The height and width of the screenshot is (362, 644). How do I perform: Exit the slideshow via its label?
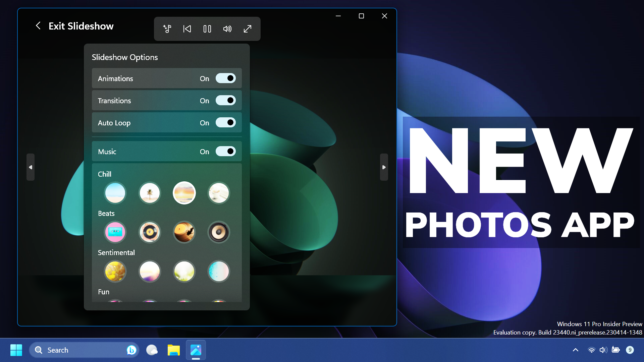point(81,26)
